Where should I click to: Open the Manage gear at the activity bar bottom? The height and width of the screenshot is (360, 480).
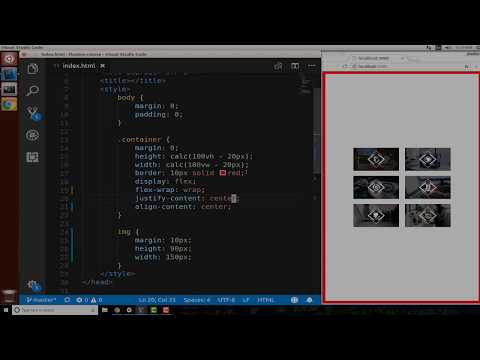pos(33,285)
